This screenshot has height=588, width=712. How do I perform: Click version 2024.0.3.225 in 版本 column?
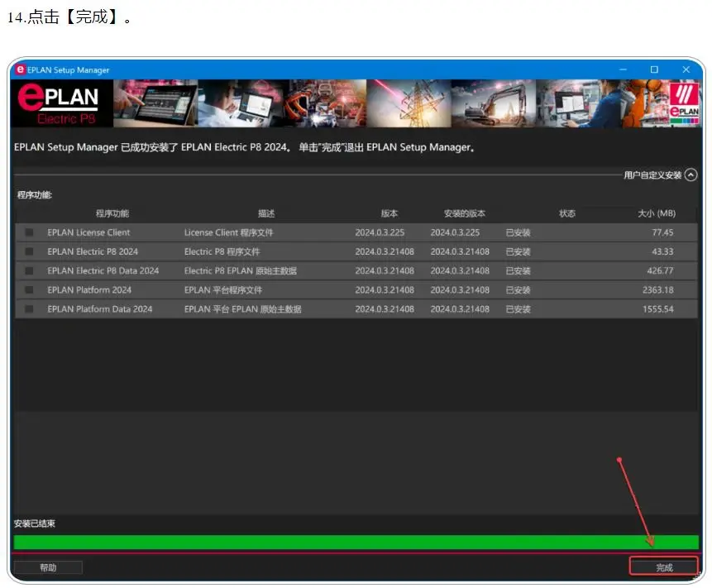[x=380, y=232]
